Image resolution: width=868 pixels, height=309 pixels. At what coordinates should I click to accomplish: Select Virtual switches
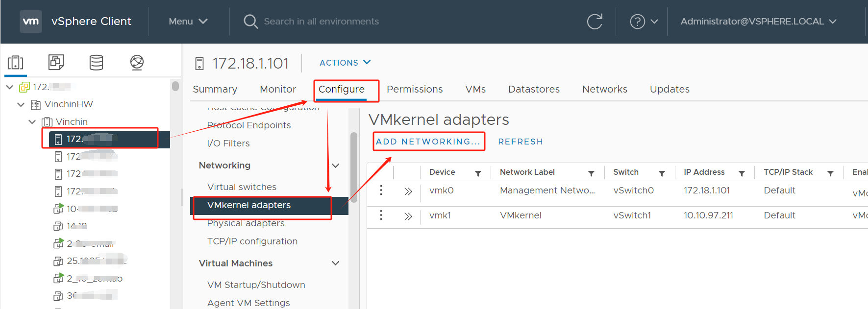[242, 187]
